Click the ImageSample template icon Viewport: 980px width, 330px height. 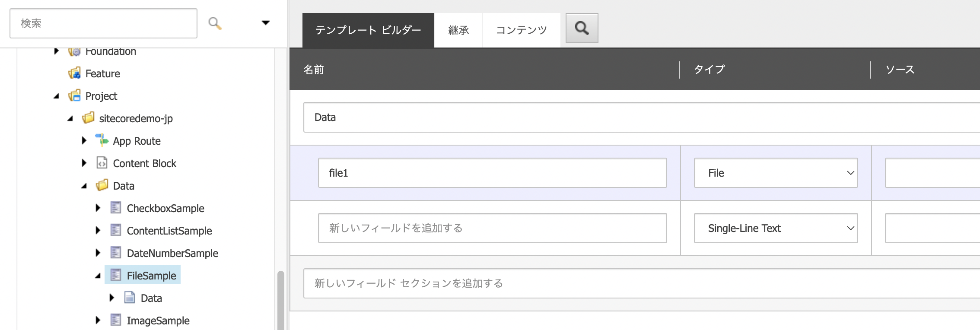point(116,320)
